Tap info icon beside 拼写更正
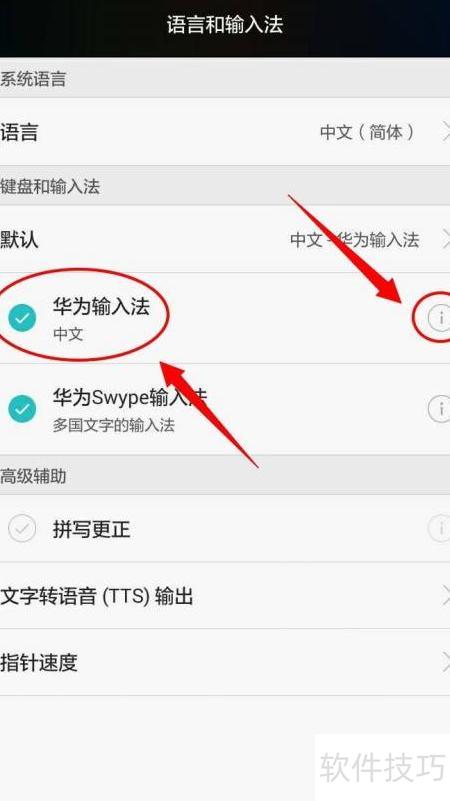450x801 pixels. pos(439,528)
